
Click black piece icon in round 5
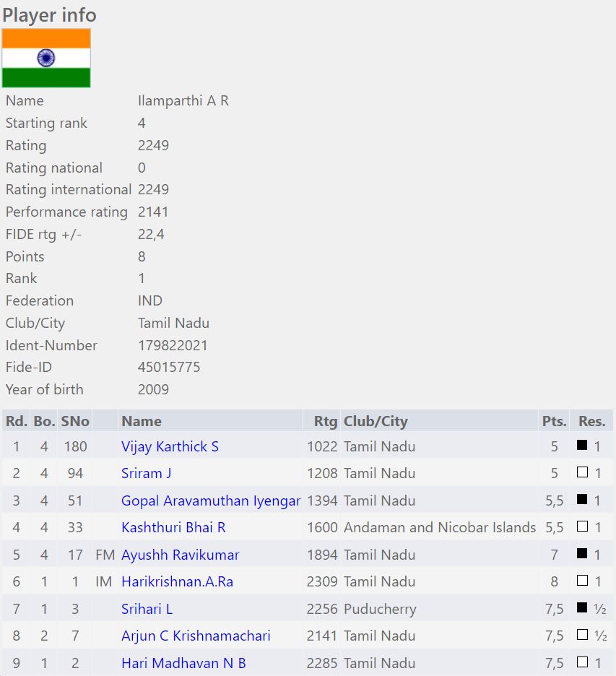point(582,554)
